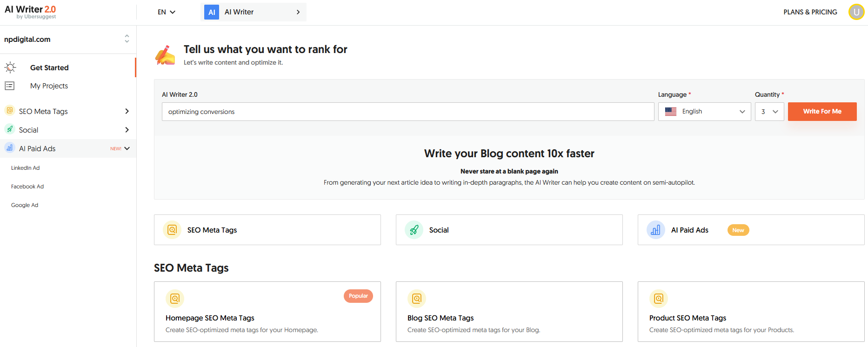The height and width of the screenshot is (347, 868).
Task: Click the SEO Meta Tags category card icon
Action: 172,230
